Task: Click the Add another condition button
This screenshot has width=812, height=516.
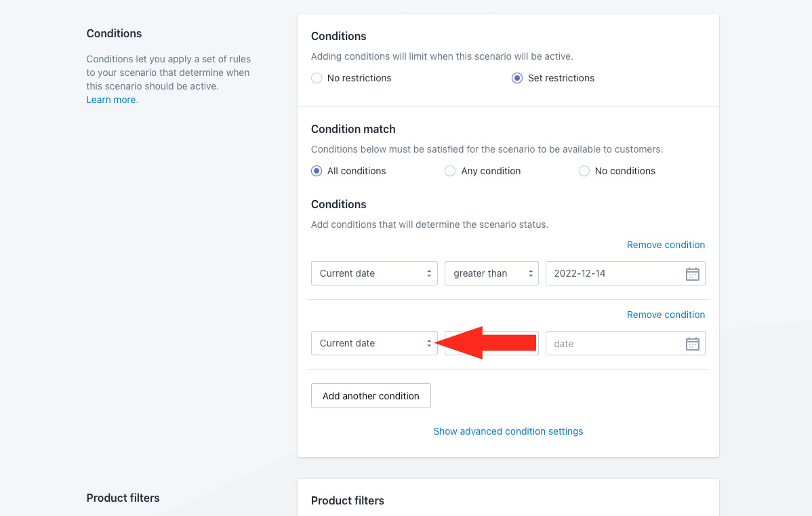Action: (371, 396)
